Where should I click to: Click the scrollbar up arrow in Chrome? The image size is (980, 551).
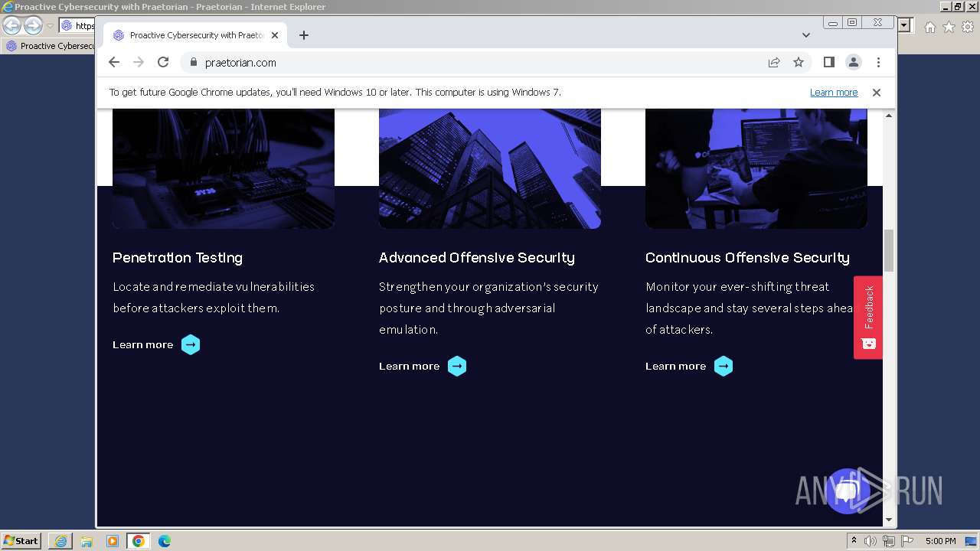[889, 116]
